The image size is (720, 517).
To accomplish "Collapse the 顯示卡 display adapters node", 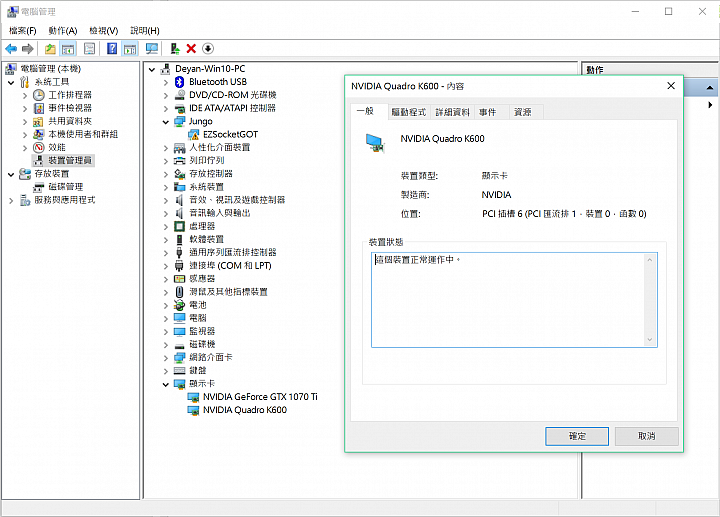I will [166, 384].
